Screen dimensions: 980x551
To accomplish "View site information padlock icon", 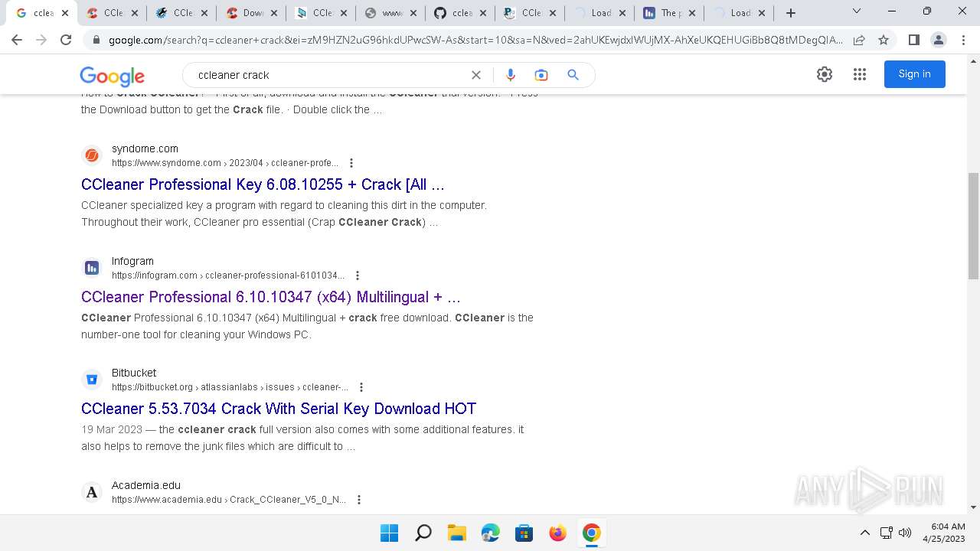I will pos(96,40).
